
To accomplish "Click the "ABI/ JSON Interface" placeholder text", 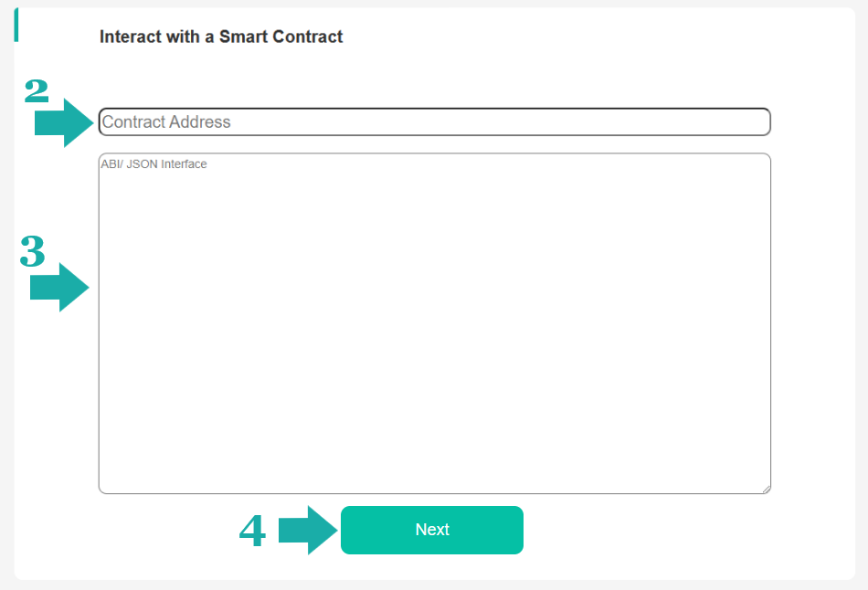I will tap(153, 164).
